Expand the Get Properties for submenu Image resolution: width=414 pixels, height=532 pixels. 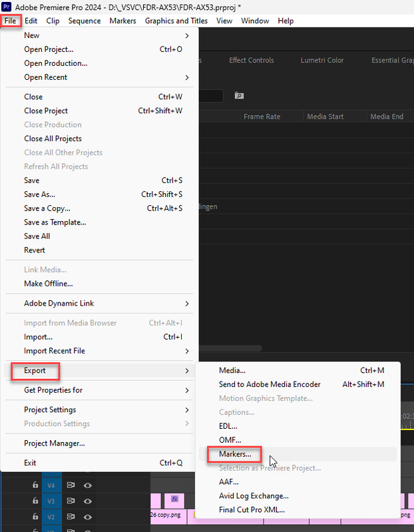tap(99, 390)
